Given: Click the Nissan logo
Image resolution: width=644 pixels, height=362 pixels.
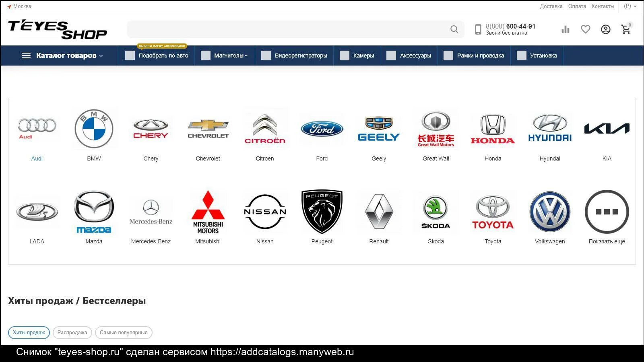Looking at the screenshot, I should point(265,212).
